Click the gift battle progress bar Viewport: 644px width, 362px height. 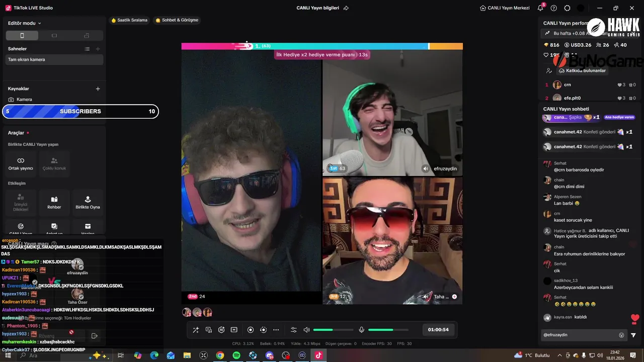[x=322, y=46]
